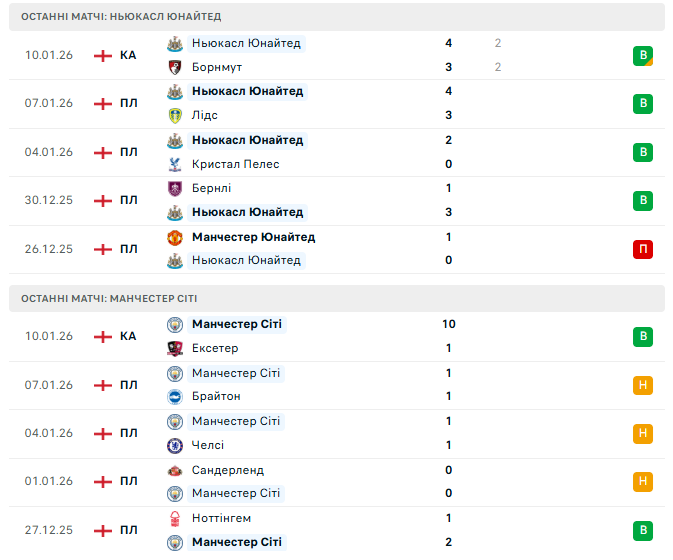This screenshot has height=560, width=673.
Task: Click the Burnley club crest icon
Action: [x=175, y=188]
